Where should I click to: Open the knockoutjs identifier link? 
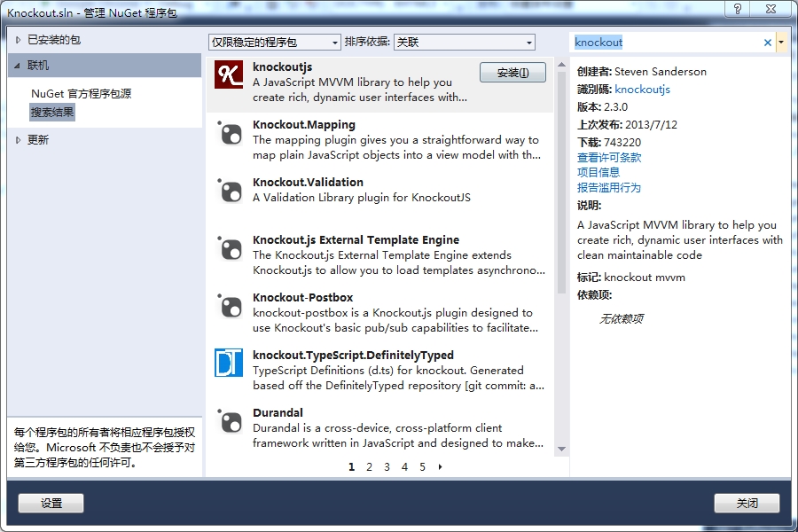(642, 89)
